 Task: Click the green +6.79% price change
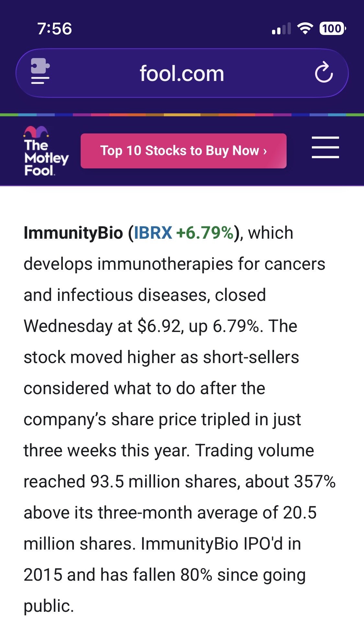pyautogui.click(x=205, y=233)
